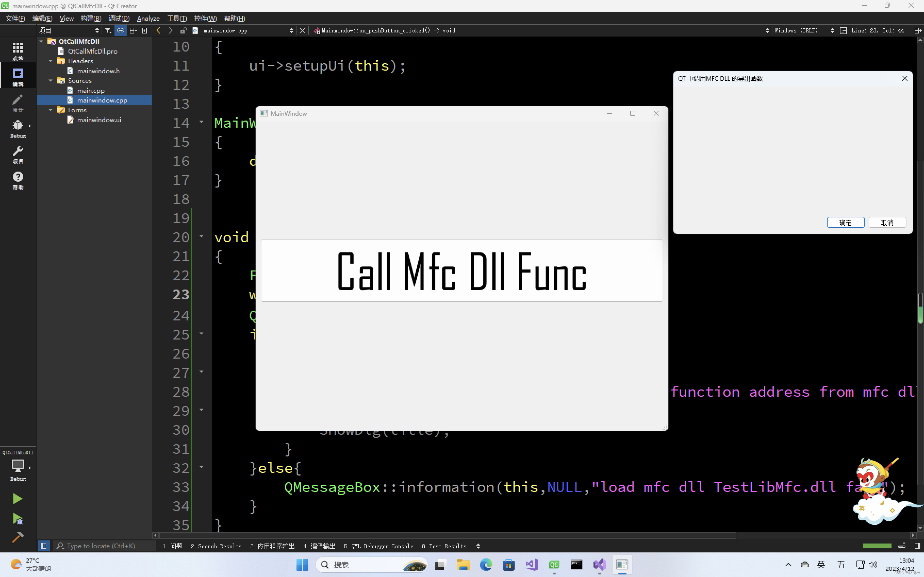Click the Type to locate field
Image resolution: width=924 pixels, height=577 pixels.
pos(101,546)
